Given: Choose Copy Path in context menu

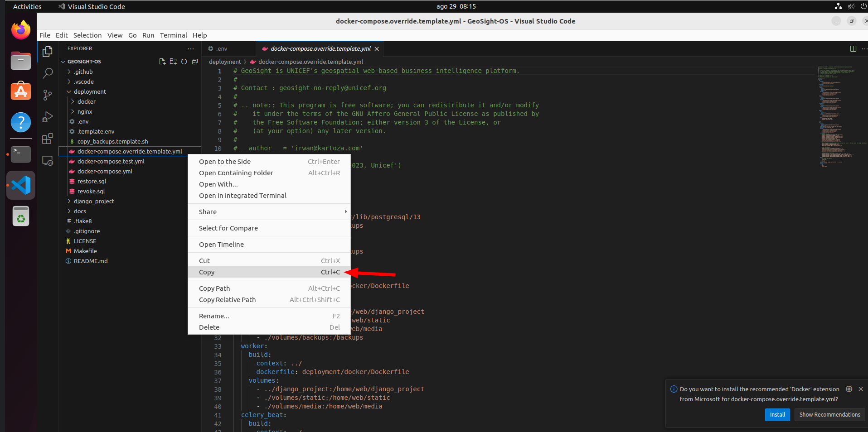Looking at the screenshot, I should click(269, 288).
